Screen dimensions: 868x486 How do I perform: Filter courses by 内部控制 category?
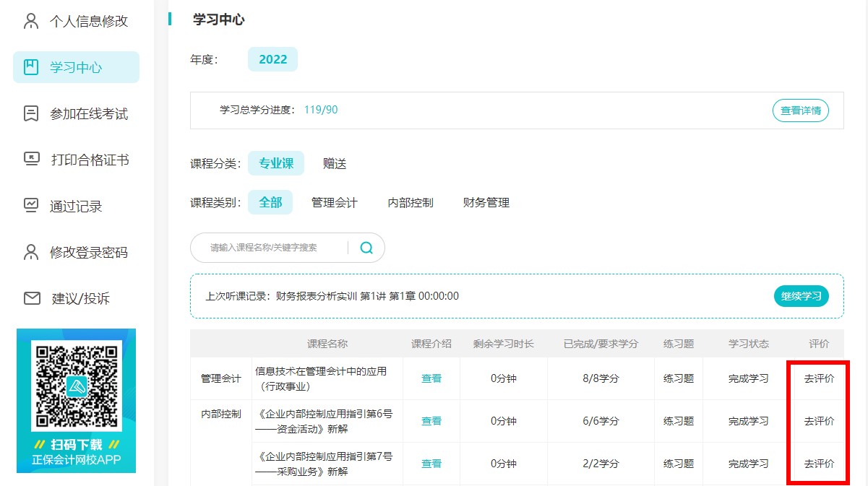tap(411, 203)
